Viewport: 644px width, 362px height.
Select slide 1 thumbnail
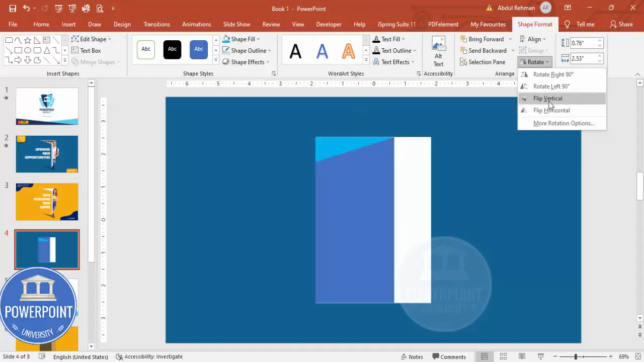(x=47, y=106)
